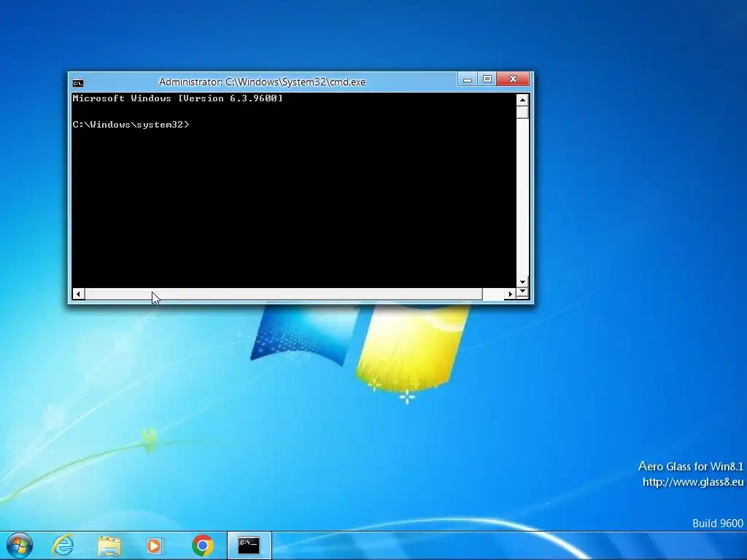747x560 pixels.
Task: Click vertical scrollbar up arrow in cmd
Action: (x=522, y=99)
